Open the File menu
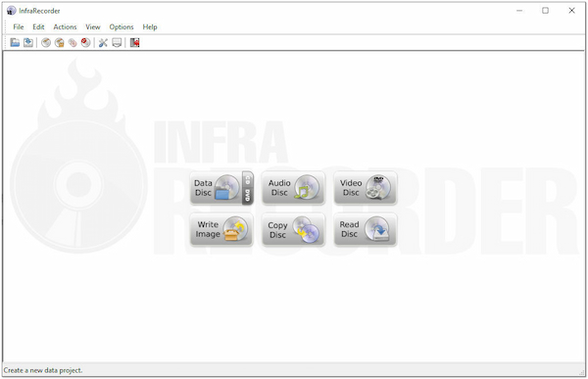Viewport: 588px width, 379px height. (19, 27)
